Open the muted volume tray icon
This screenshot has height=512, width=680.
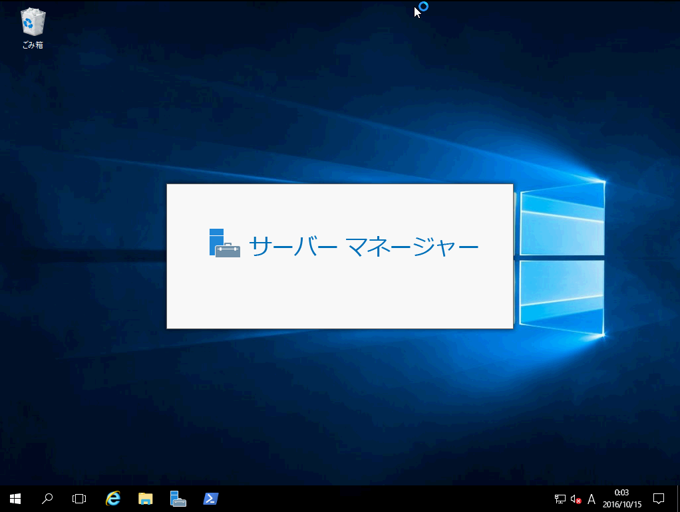[x=575, y=499]
